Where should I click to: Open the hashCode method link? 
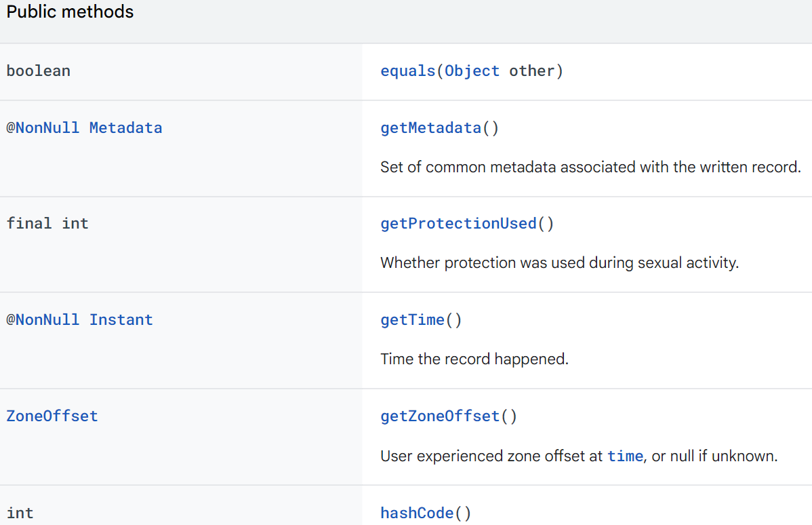(x=417, y=513)
